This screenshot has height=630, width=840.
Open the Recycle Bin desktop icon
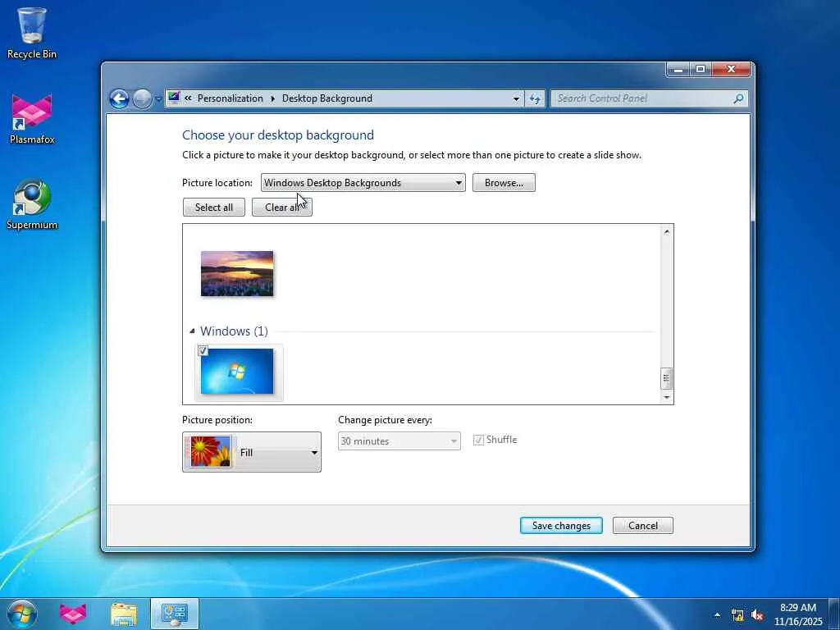(32, 32)
